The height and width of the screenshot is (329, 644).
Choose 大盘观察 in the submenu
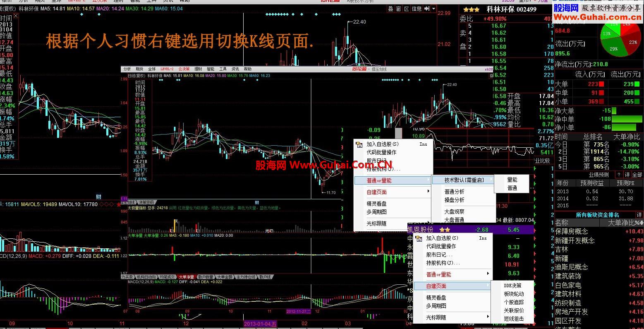[454, 211]
